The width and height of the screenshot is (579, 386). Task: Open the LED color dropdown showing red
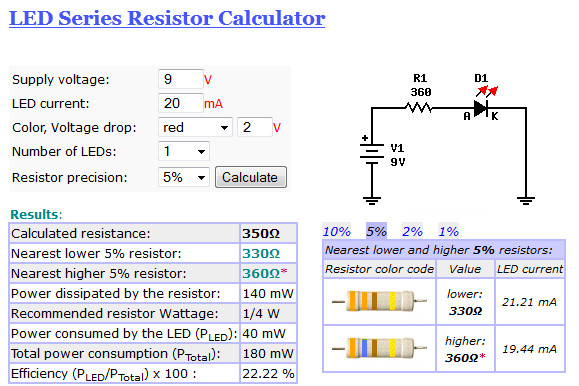(195, 127)
